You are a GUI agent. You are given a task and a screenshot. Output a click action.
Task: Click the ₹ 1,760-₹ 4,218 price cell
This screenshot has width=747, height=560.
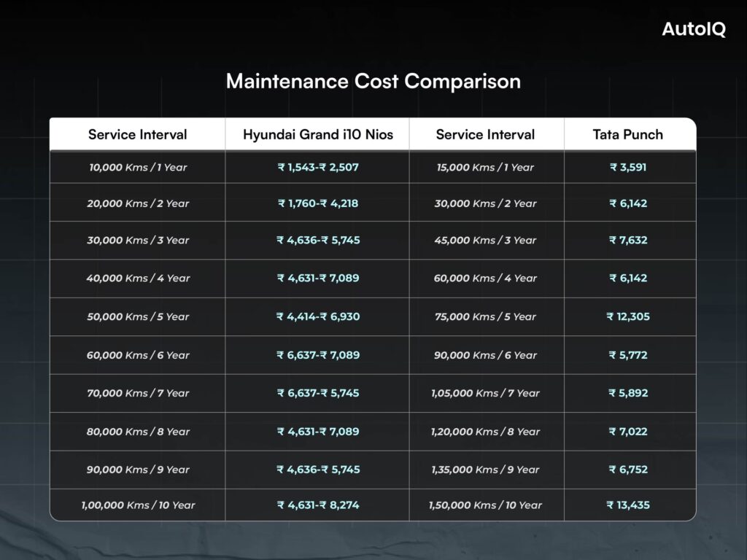(317, 203)
